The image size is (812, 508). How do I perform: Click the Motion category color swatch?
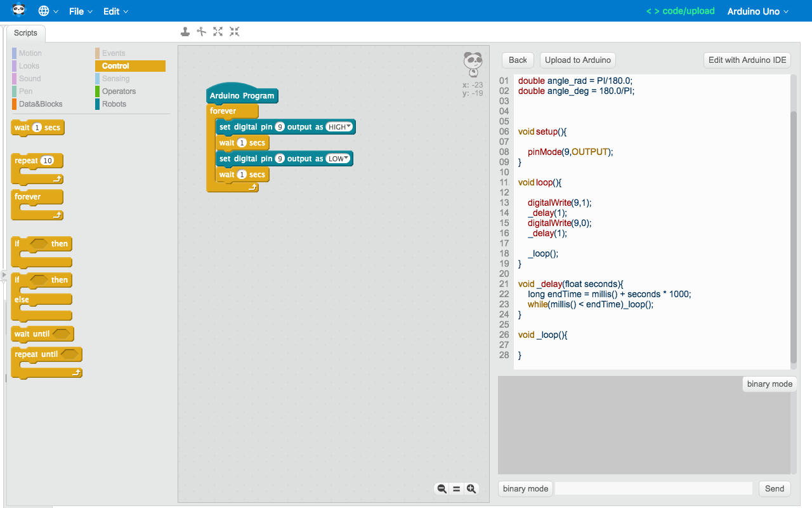(x=14, y=53)
